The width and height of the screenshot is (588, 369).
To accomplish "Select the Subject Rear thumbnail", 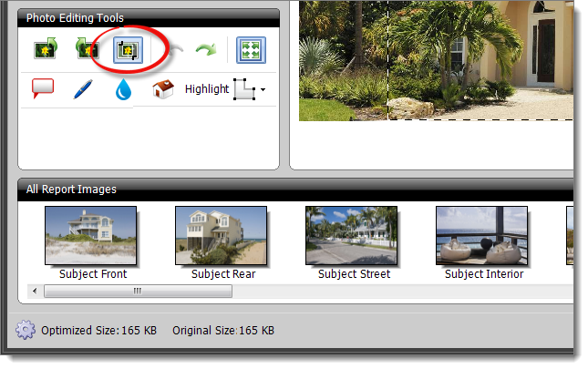I will click(222, 235).
